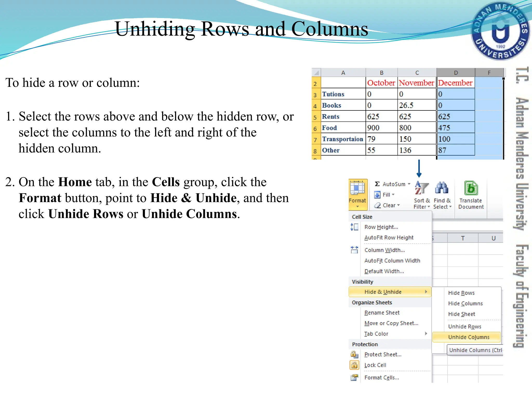
Task: Click cell with value 136
Action: point(417,150)
